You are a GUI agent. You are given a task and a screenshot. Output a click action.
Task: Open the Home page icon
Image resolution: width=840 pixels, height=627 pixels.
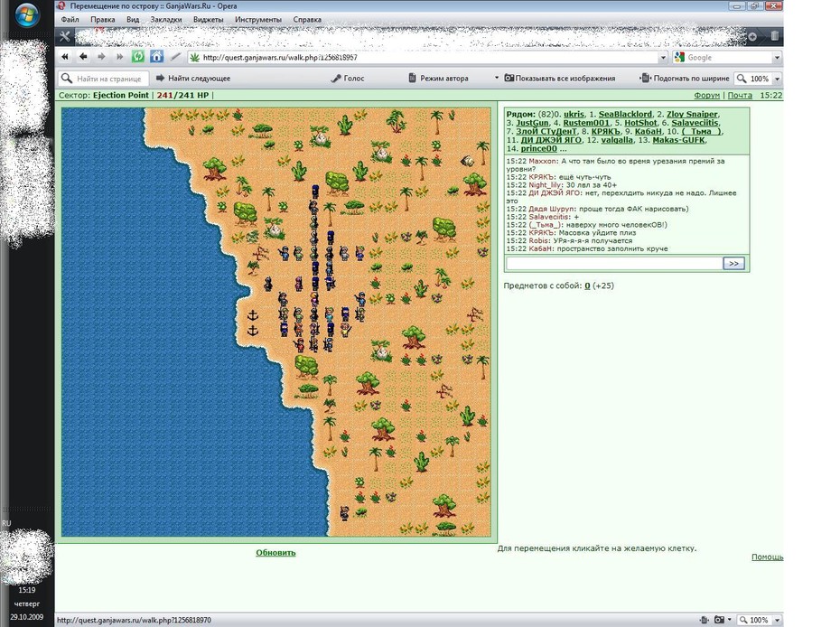tap(156, 57)
